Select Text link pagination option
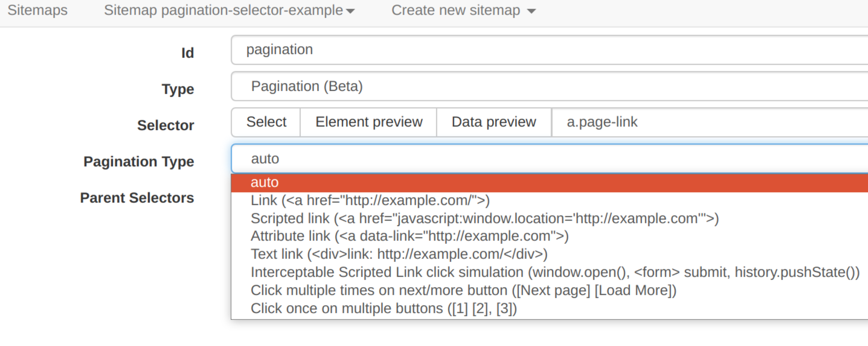 (x=398, y=254)
